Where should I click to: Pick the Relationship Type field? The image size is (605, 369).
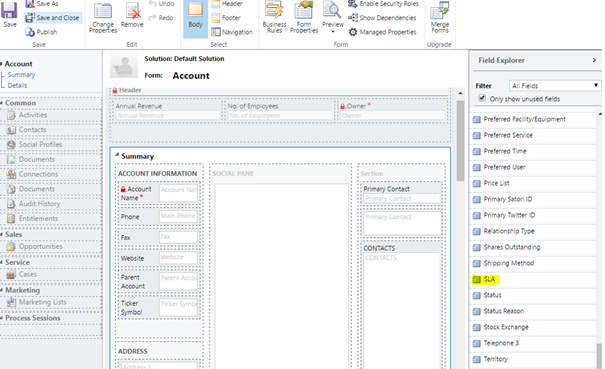pyautogui.click(x=504, y=231)
